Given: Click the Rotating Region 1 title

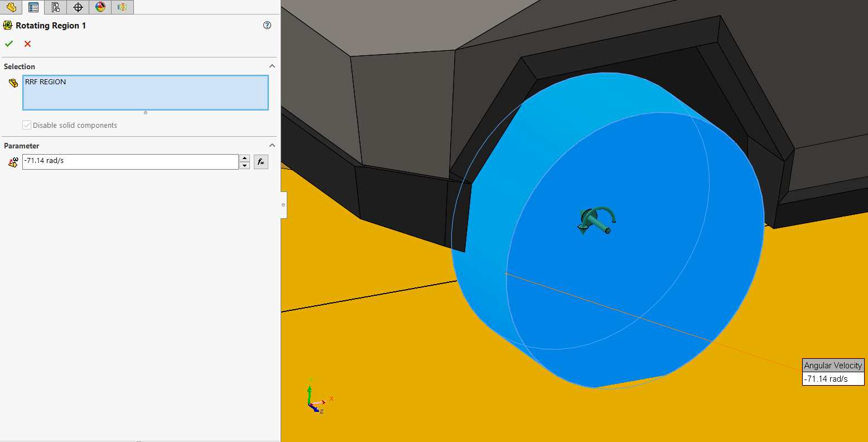Looking at the screenshot, I should 51,26.
